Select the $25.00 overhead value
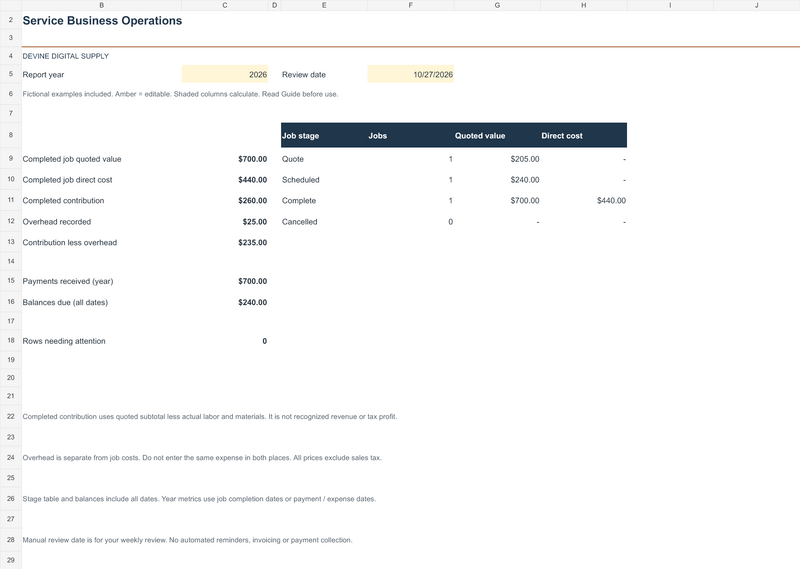 tap(224, 222)
